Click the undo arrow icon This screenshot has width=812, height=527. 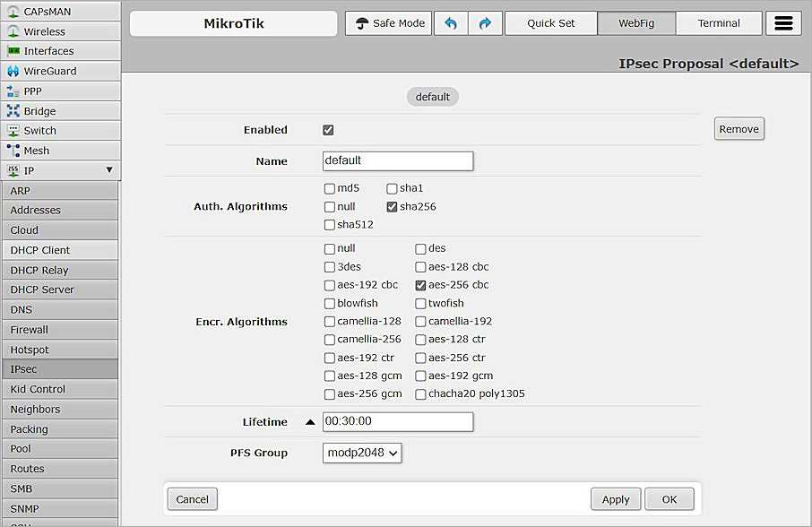pyautogui.click(x=451, y=23)
